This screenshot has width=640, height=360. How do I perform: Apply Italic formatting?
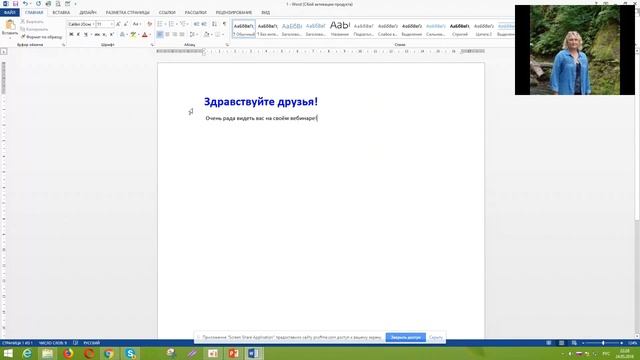click(78, 35)
